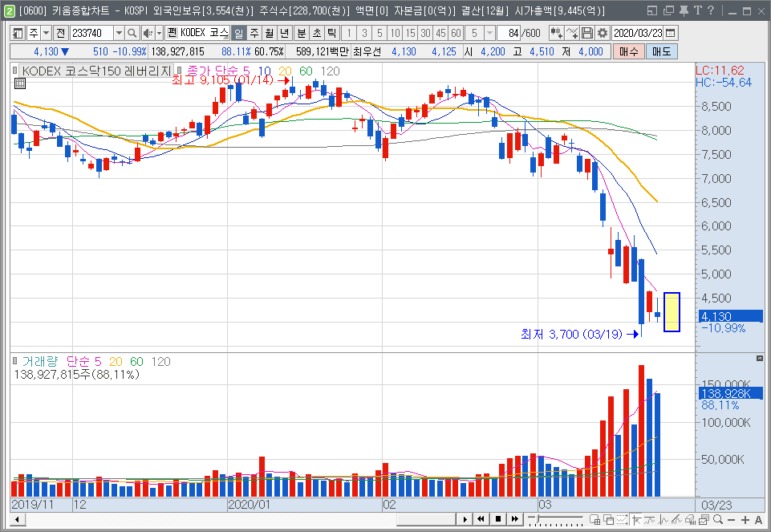The image size is (771, 532).
Task: Select the 틱 (tick) period
Action: 332,33
